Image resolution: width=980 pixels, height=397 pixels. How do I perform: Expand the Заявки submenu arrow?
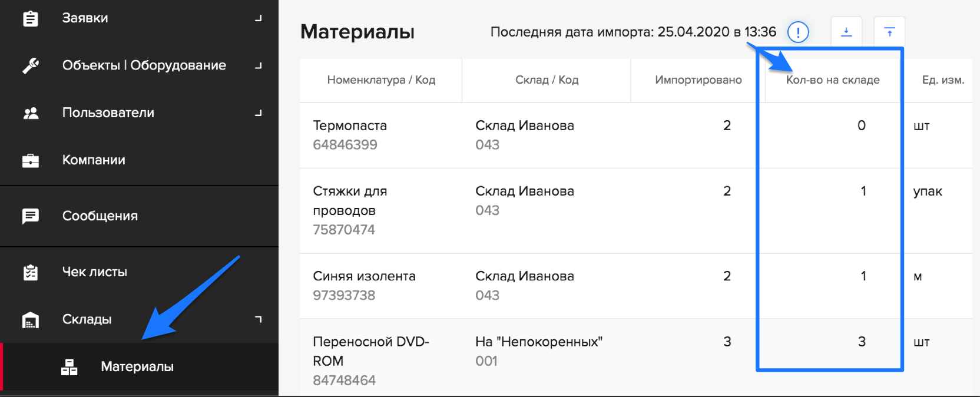pos(258,18)
